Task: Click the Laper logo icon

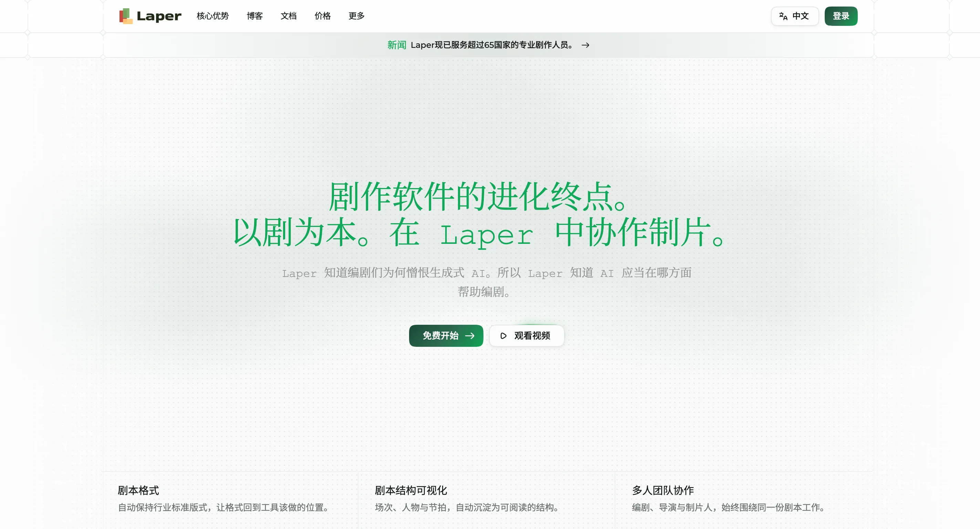Action: pyautogui.click(x=126, y=16)
